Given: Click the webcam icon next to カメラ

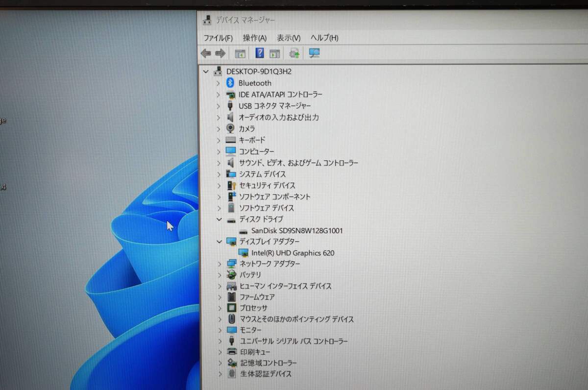Looking at the screenshot, I should tap(230, 128).
